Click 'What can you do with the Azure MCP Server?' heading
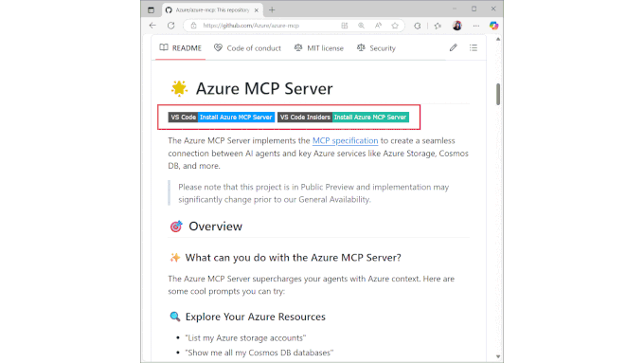The height and width of the screenshot is (363, 644). tap(293, 258)
